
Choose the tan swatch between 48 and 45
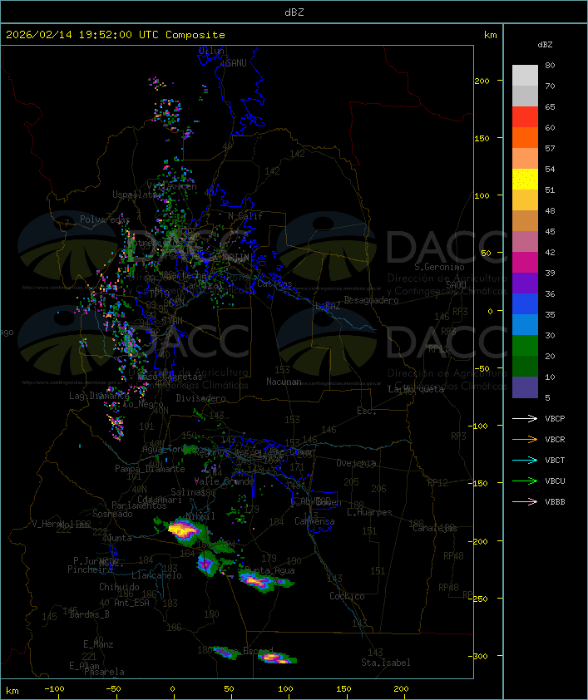[525, 221]
